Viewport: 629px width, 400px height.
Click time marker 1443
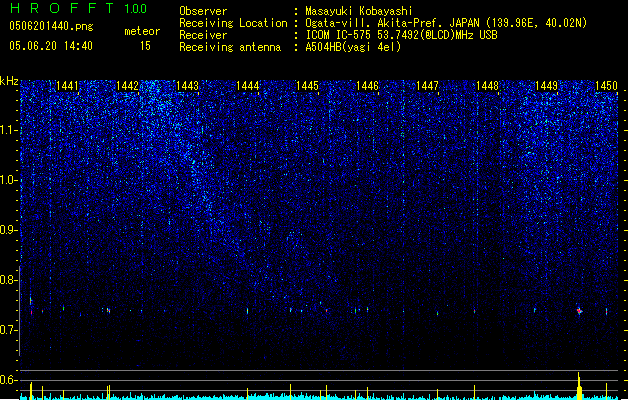coord(187,86)
